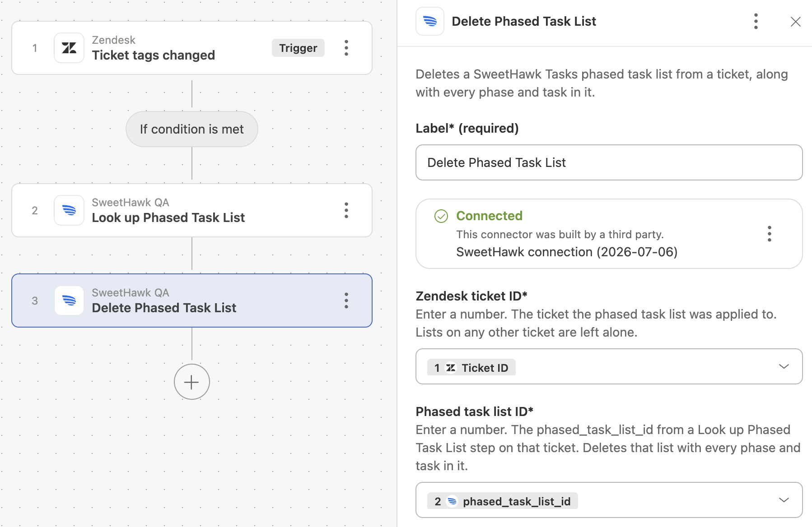Click the SweetHawk icon in the panel header

pyautogui.click(x=430, y=21)
